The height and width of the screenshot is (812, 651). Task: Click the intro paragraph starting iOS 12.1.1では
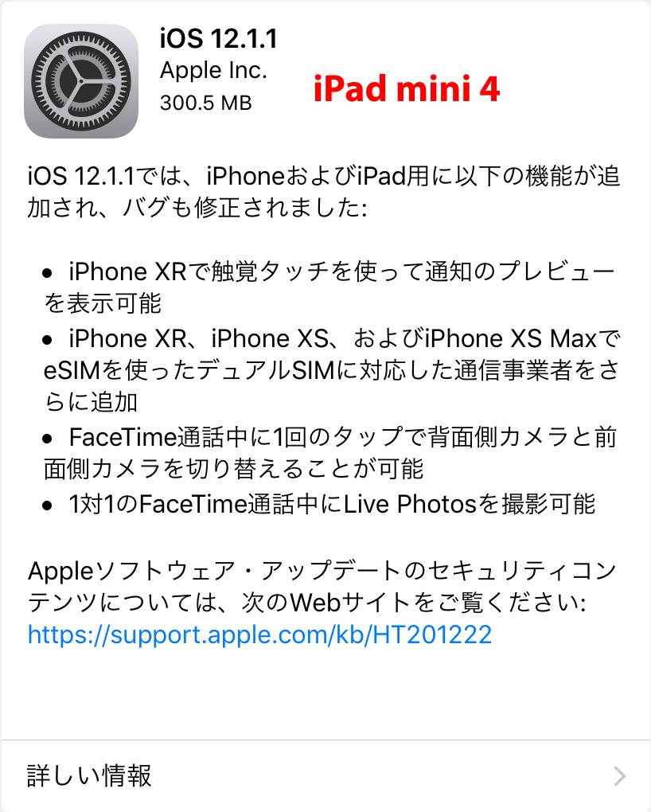pyautogui.click(x=324, y=192)
